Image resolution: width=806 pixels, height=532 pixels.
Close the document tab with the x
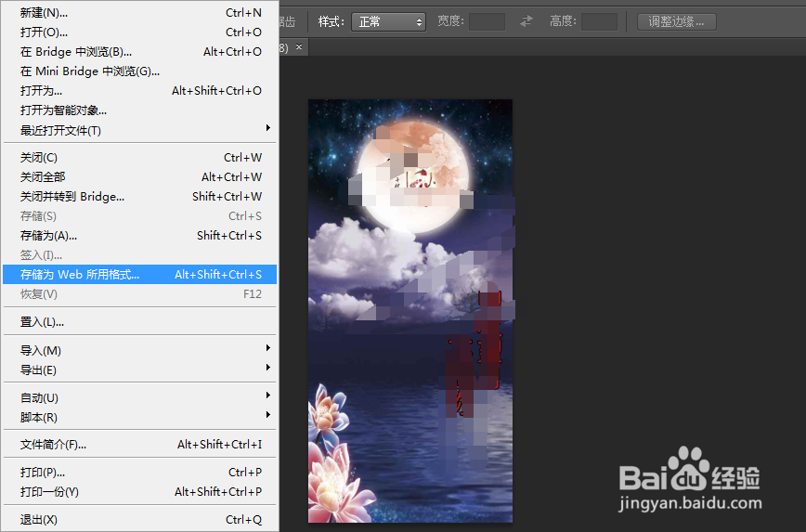click(299, 47)
